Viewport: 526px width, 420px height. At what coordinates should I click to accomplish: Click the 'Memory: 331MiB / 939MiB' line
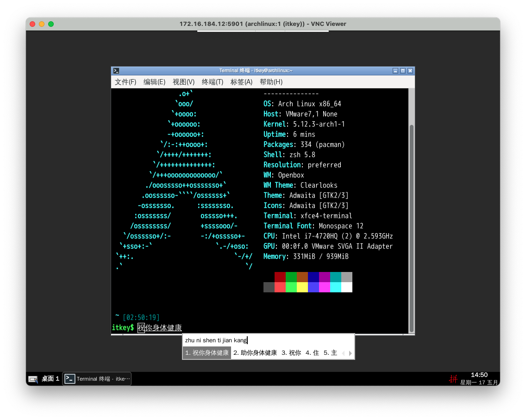[x=306, y=256]
